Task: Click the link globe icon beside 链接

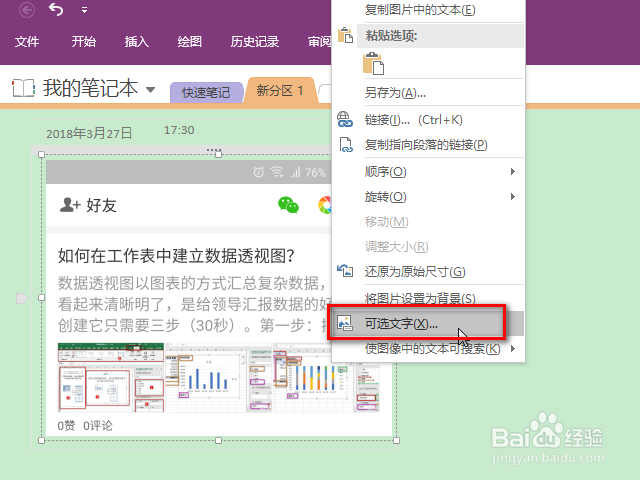Action: tap(345, 120)
